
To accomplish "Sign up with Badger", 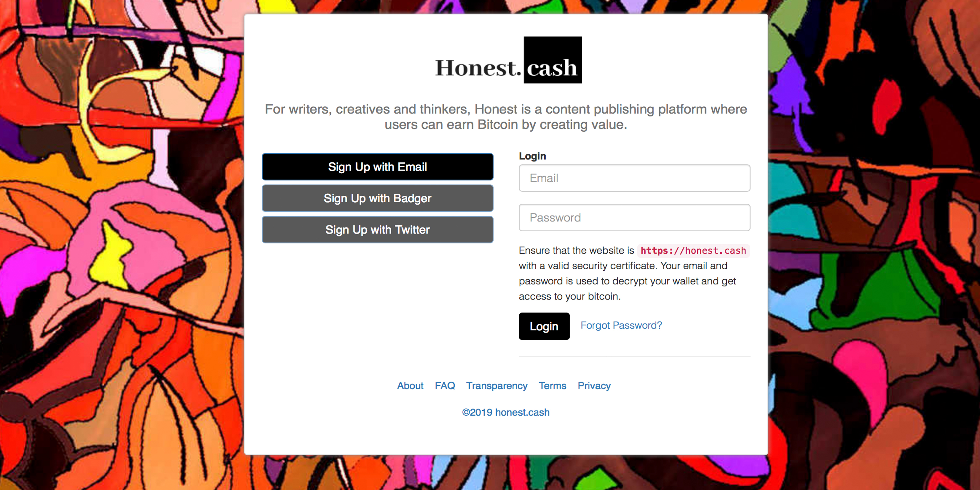I will 377,198.
